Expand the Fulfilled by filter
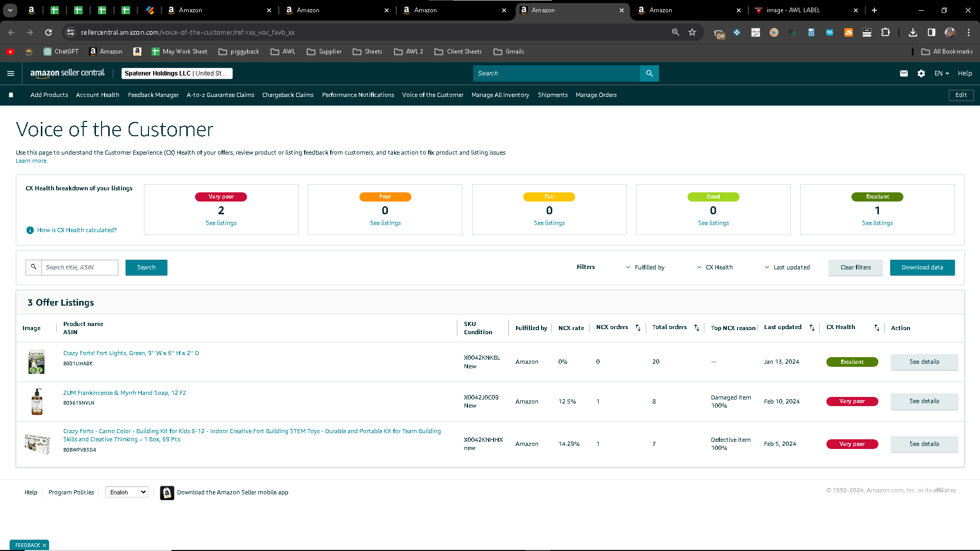The height and width of the screenshot is (551, 980). [645, 267]
